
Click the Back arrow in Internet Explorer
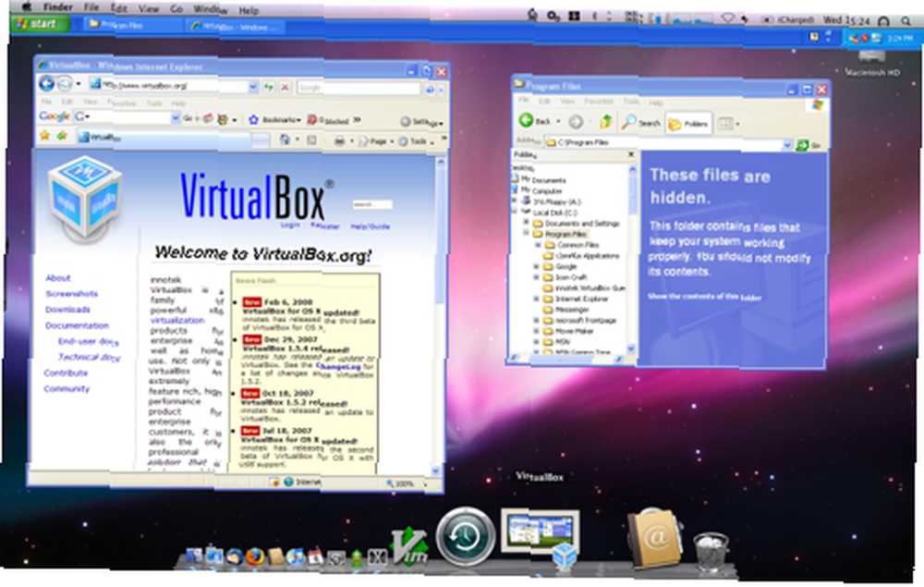pyautogui.click(x=46, y=84)
